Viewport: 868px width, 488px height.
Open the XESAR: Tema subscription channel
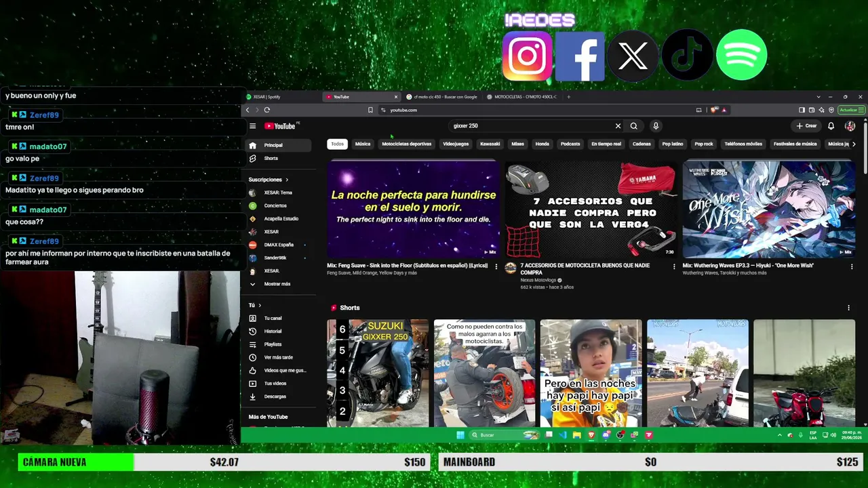pos(279,192)
